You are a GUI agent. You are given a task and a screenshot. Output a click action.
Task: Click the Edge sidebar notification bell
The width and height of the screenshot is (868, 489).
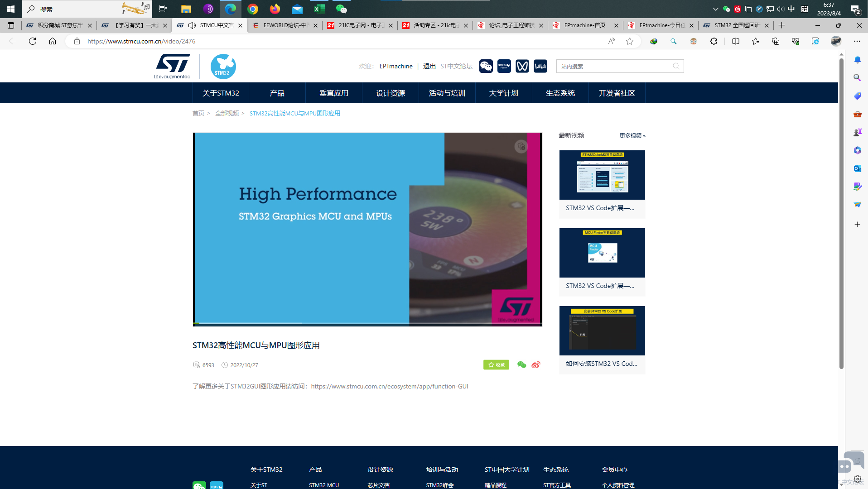click(x=857, y=60)
